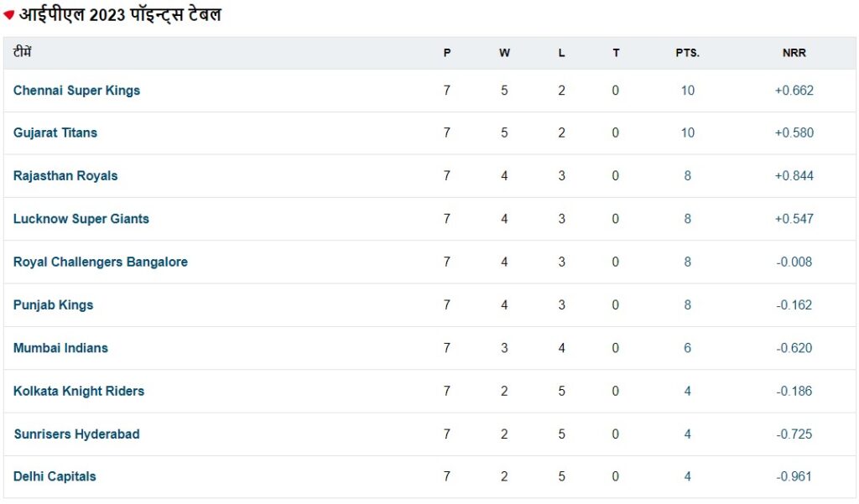Select the Mumbai Indians team link
Viewport: 859px width, 504px height.
60,348
